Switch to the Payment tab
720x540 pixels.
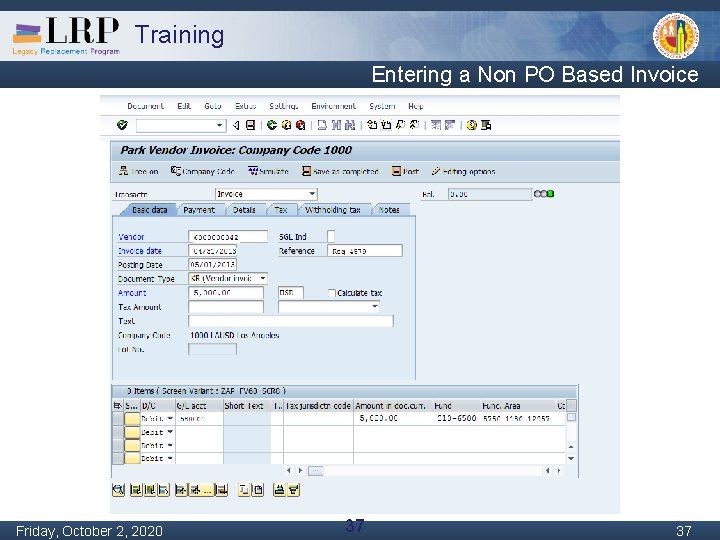[x=199, y=210]
